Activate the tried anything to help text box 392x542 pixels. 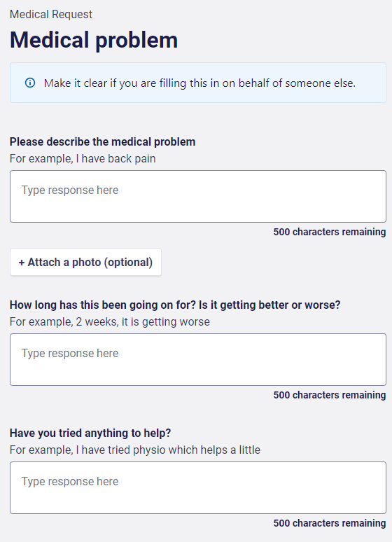tap(198, 488)
